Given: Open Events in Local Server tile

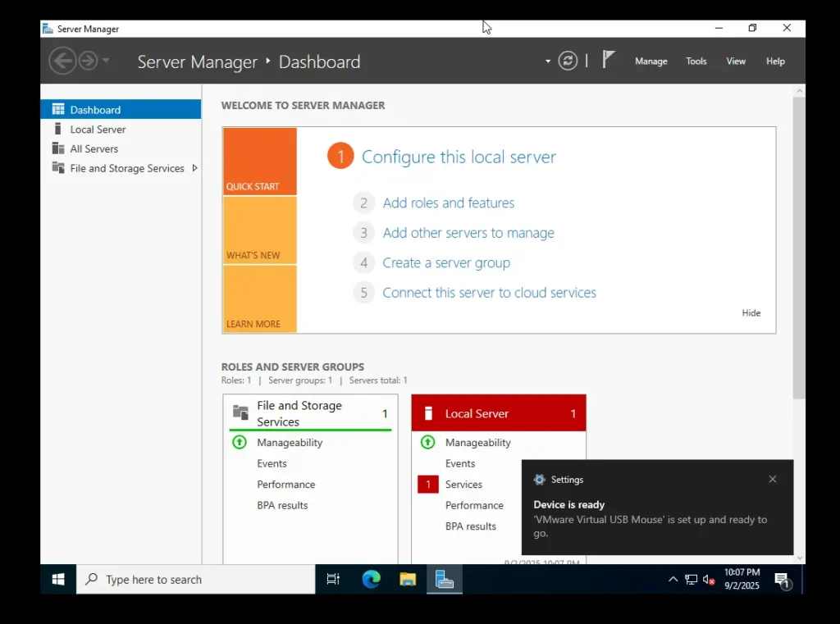Looking at the screenshot, I should point(460,463).
